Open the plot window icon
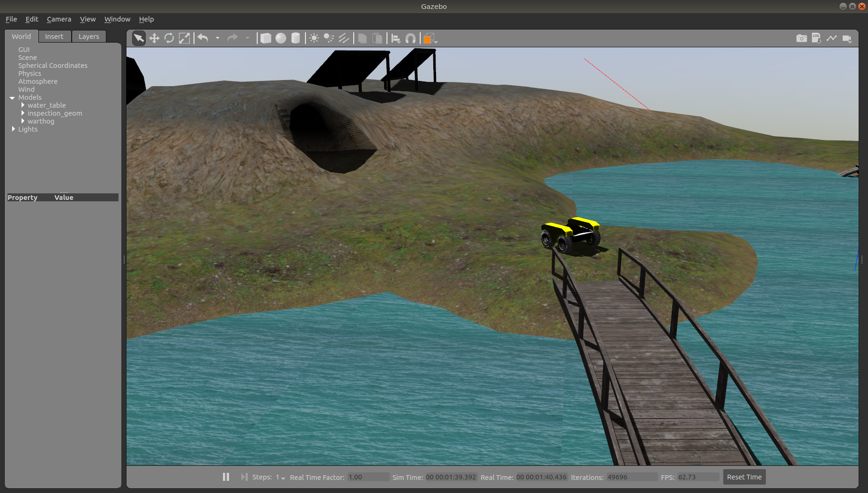This screenshot has width=868, height=493. pyautogui.click(x=831, y=38)
